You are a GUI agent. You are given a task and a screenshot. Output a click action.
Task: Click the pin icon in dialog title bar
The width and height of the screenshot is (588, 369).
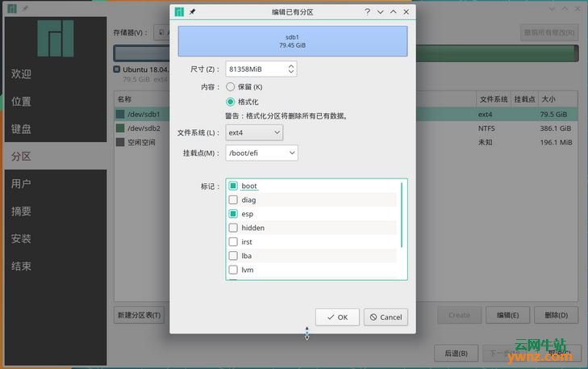(x=192, y=12)
